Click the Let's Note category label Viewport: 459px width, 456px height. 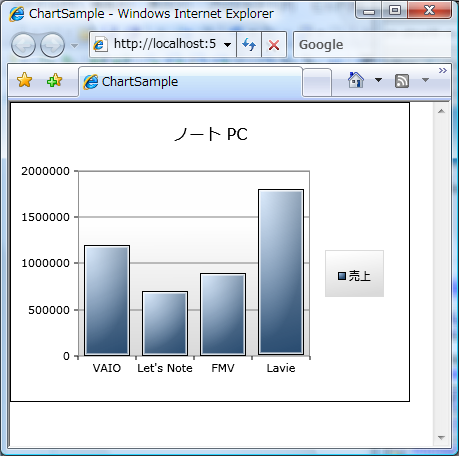pos(165,368)
